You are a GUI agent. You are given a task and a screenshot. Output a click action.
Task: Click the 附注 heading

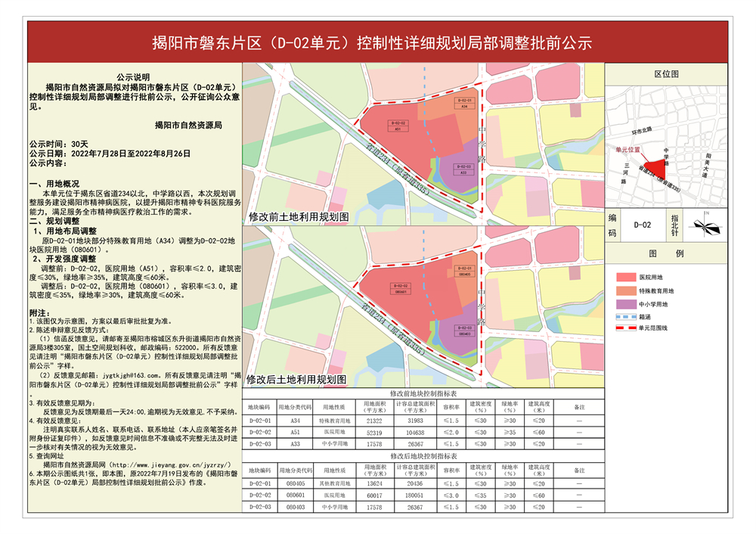[x=41, y=313]
